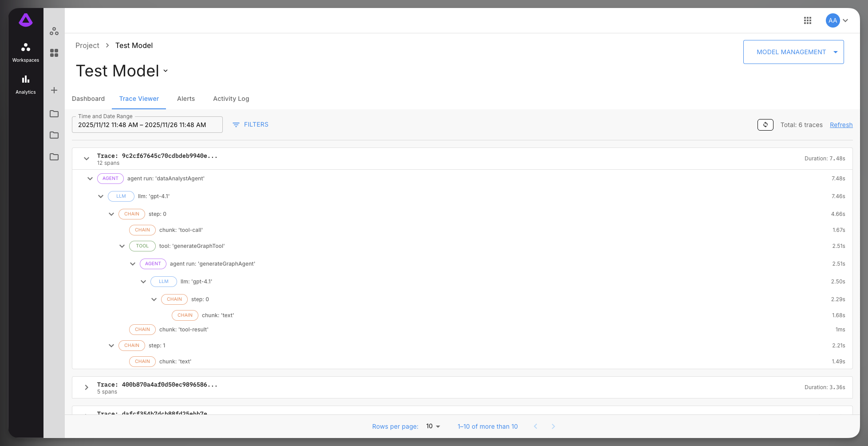Click the plus icon in the sidebar
This screenshot has width=868, height=446.
point(54,90)
